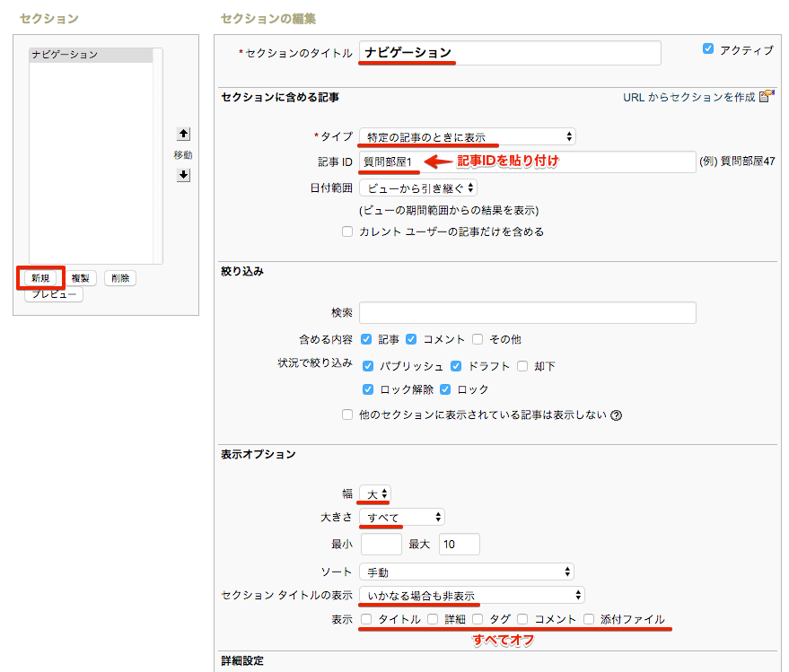
Task: Click the 最大 input field showing 10
Action: pyautogui.click(x=460, y=545)
